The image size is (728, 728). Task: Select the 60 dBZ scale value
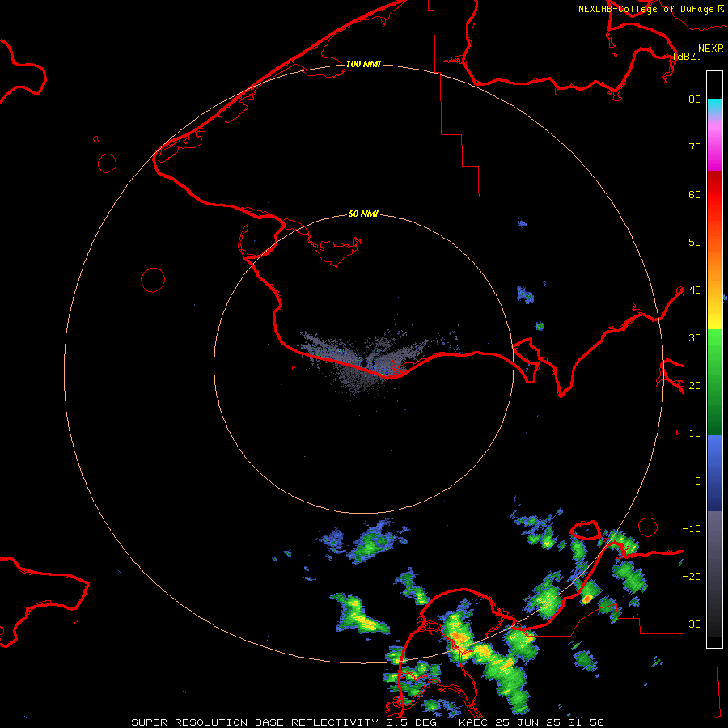(695, 195)
